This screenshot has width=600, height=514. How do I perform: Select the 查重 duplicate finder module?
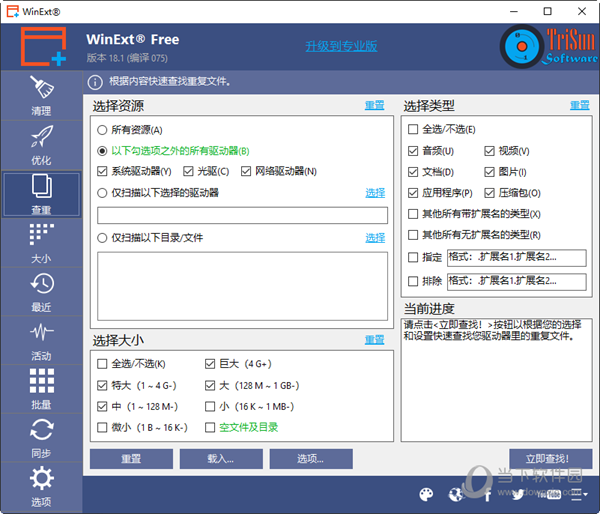click(x=41, y=194)
